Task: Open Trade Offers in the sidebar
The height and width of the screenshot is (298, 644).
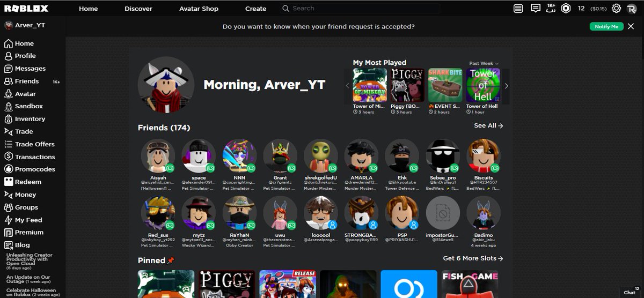Action: 30,144
